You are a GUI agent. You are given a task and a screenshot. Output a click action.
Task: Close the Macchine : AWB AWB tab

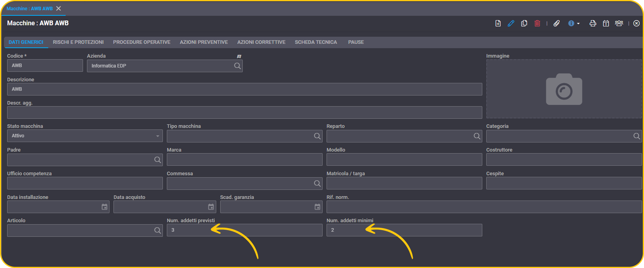tap(59, 8)
